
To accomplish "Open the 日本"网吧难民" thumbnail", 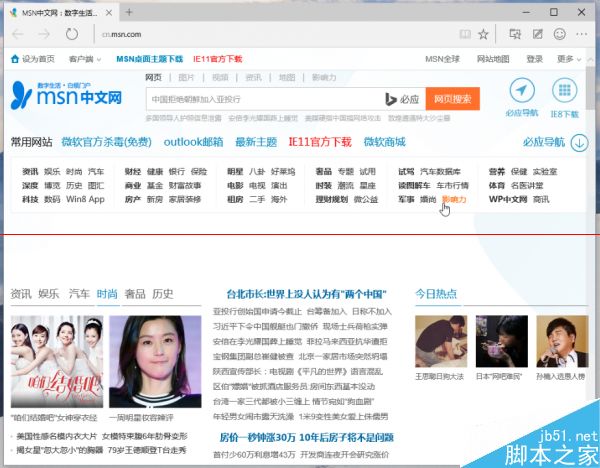I will (502, 341).
